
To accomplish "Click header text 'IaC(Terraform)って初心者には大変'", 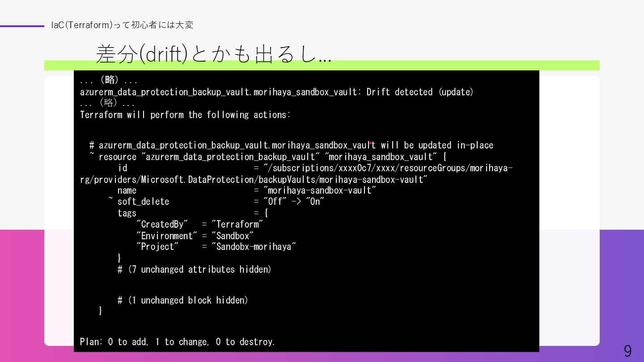I will (x=123, y=25).
